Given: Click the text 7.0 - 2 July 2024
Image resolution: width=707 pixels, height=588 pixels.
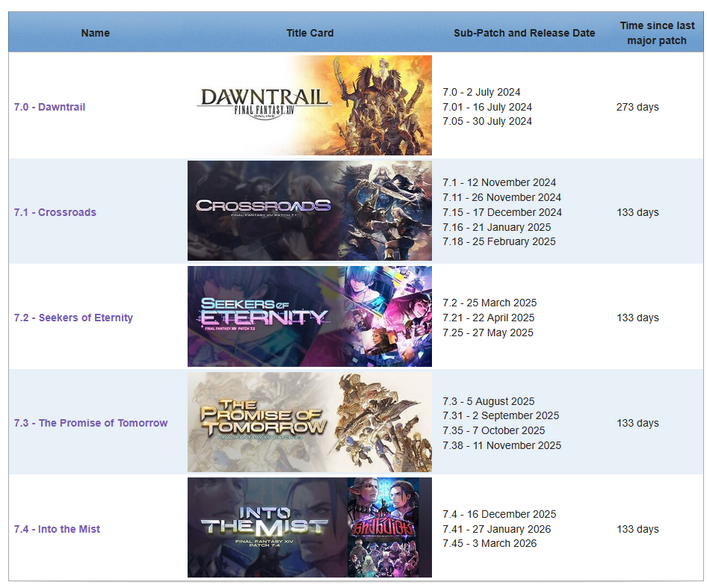Looking at the screenshot, I should 481,92.
